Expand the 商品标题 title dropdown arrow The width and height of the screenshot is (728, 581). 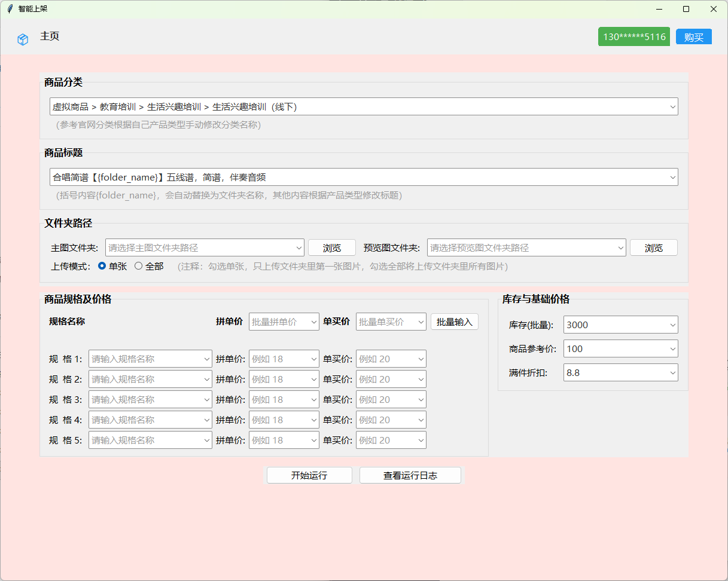pos(672,177)
